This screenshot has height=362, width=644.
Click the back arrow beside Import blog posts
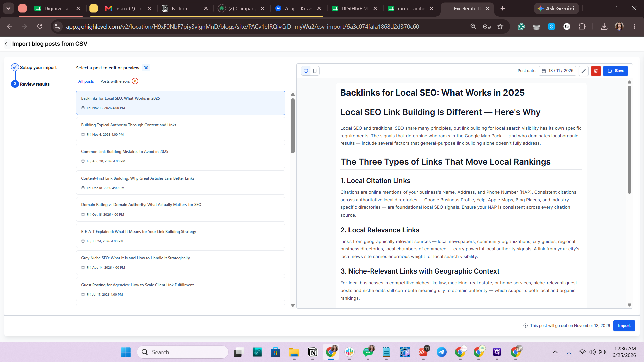click(7, 44)
